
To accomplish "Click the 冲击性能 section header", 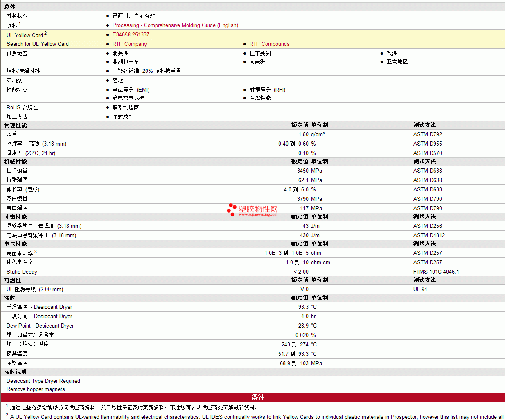I will click(x=16, y=217).
